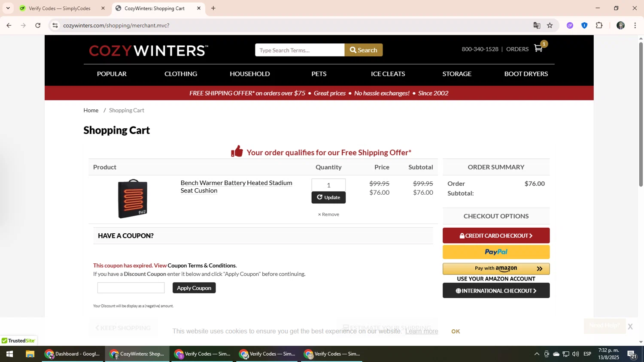Proceed with Credit Card Checkout

pos(496,235)
